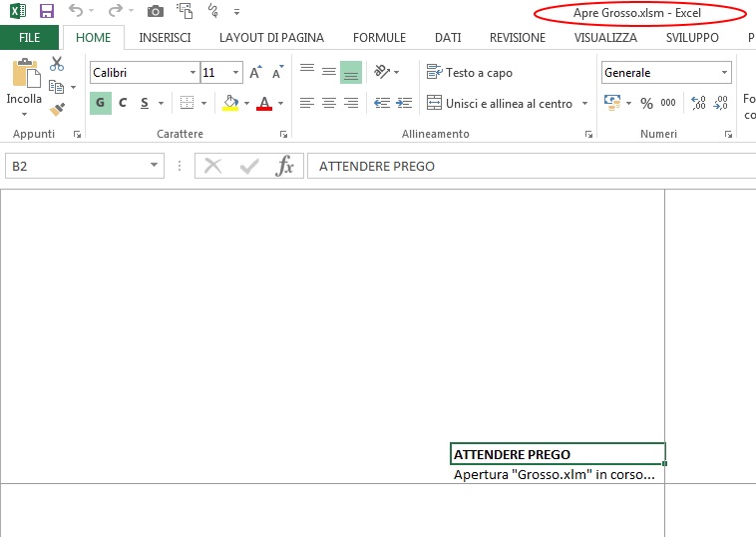Click the text Orientation icon
The image size is (756, 537).
(x=382, y=72)
